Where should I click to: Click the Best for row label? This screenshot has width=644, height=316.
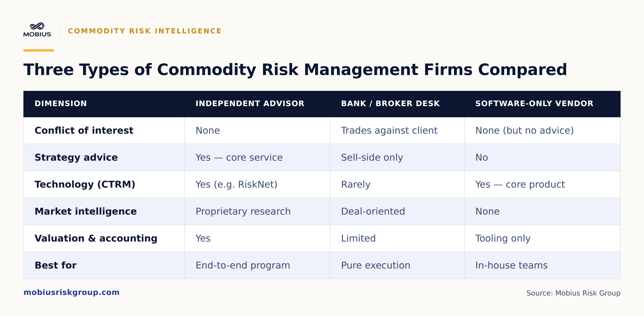[56, 265]
